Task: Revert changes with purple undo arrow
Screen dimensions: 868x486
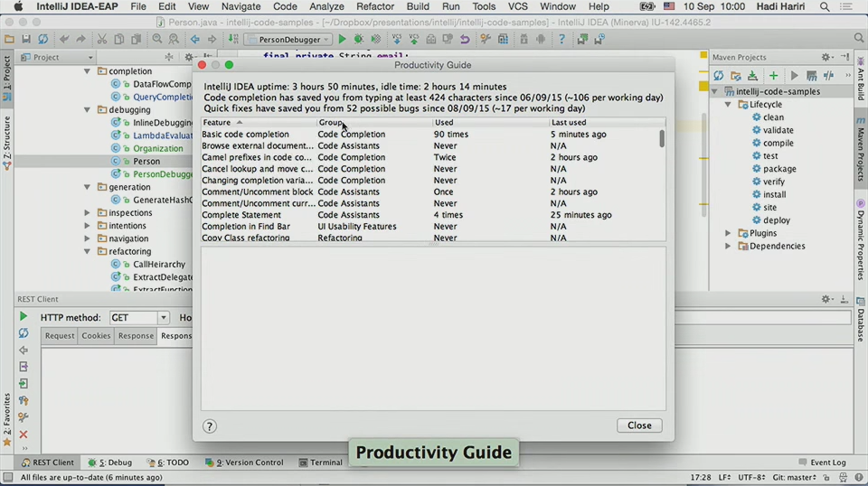Action: (465, 39)
